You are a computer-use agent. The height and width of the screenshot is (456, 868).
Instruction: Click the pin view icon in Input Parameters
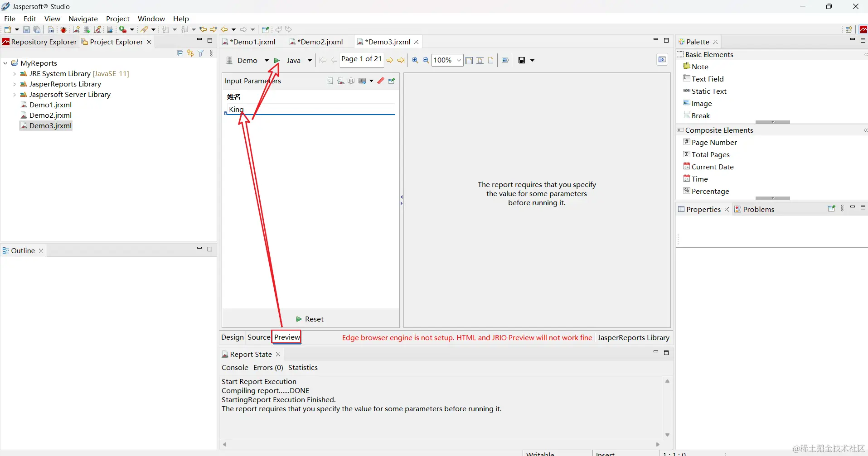(392, 81)
